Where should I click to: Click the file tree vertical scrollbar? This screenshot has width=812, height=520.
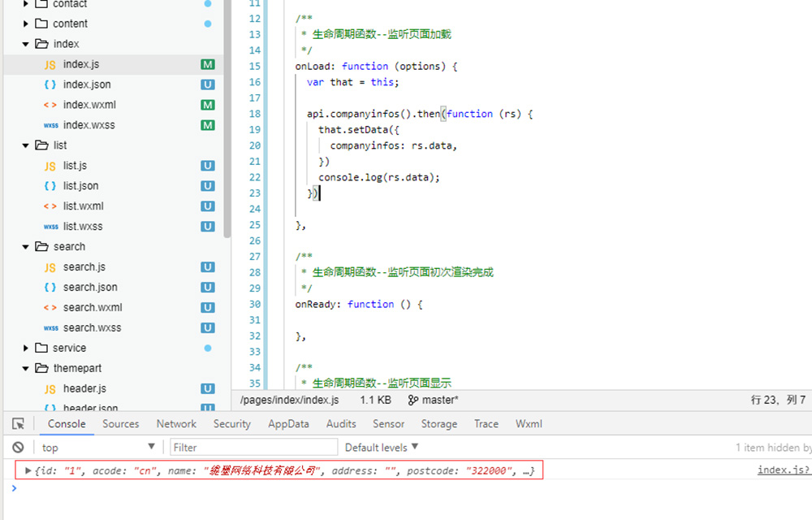[x=227, y=122]
